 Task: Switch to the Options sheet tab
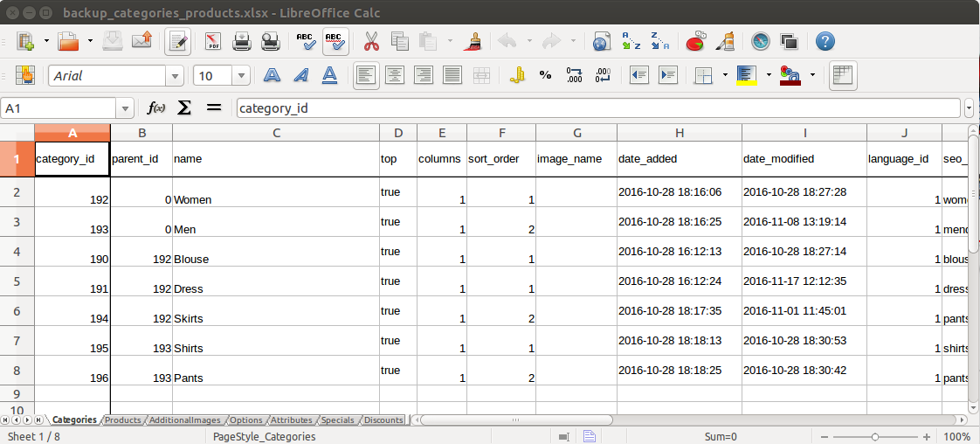click(x=246, y=420)
